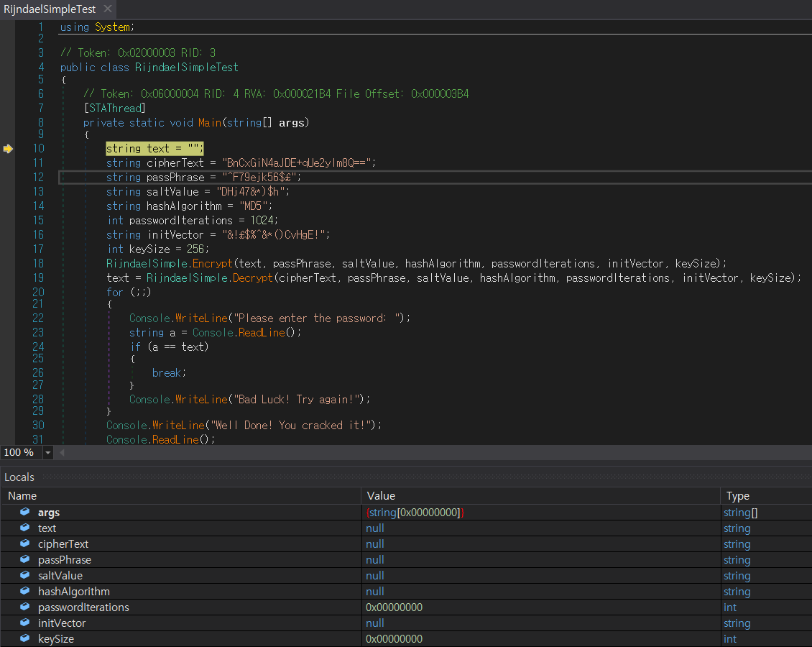Click the passPhrase string literal on line 12
The image size is (812, 647).
tap(259, 178)
